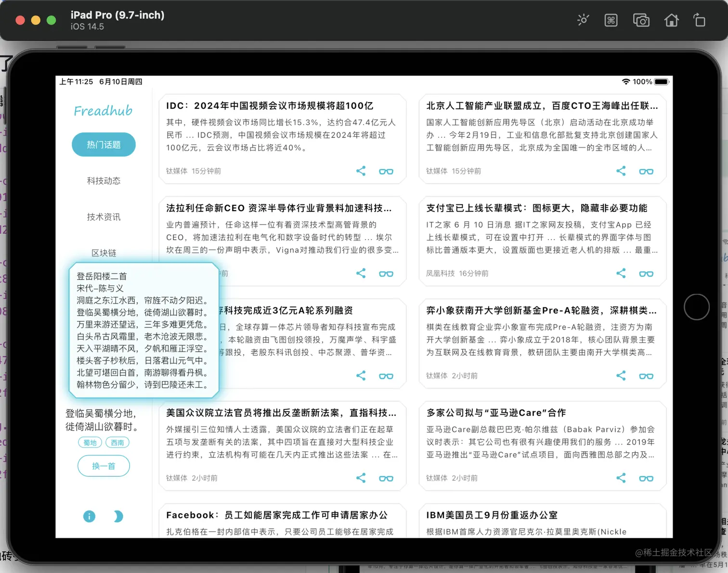The width and height of the screenshot is (728, 573).
Task: Switch to 技术资讯 tab
Action: click(x=104, y=217)
